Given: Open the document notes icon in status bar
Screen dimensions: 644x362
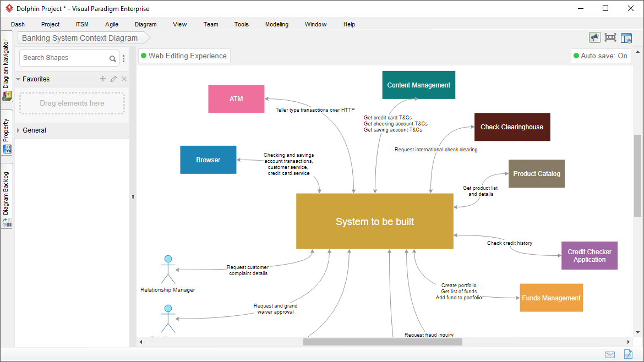Looking at the screenshot, I should tap(628, 354).
